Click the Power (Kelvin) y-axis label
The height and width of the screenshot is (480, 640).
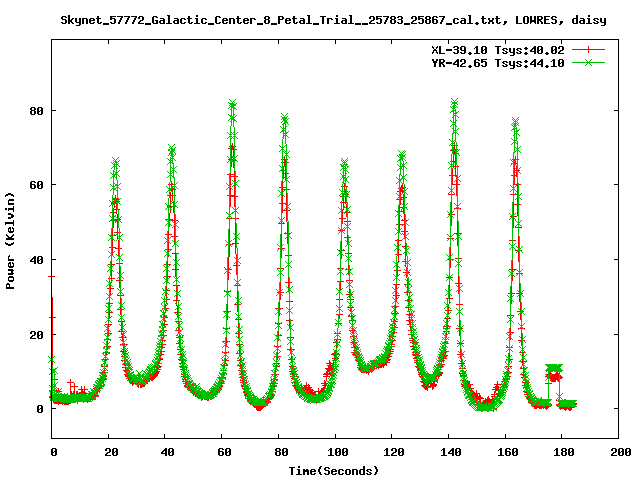tap(10, 241)
